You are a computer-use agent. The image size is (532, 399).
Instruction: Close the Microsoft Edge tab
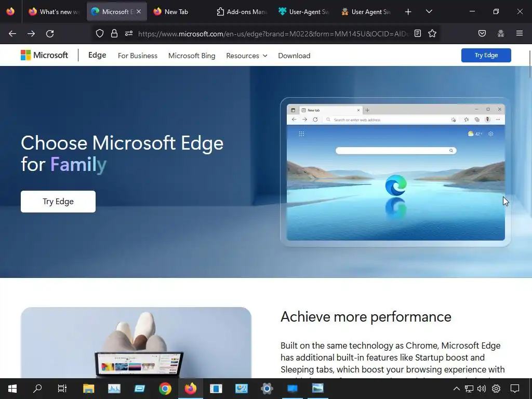pos(139,11)
